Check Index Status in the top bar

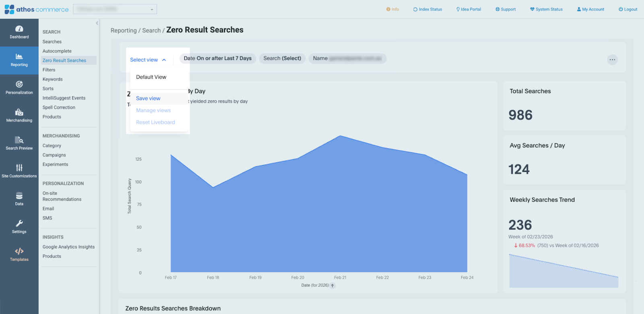427,9
